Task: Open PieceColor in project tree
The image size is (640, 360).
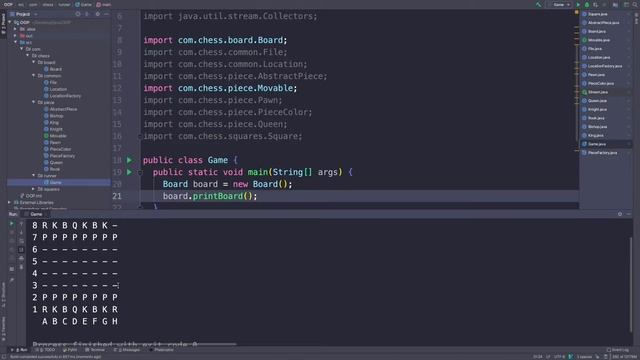Action: pos(58,149)
